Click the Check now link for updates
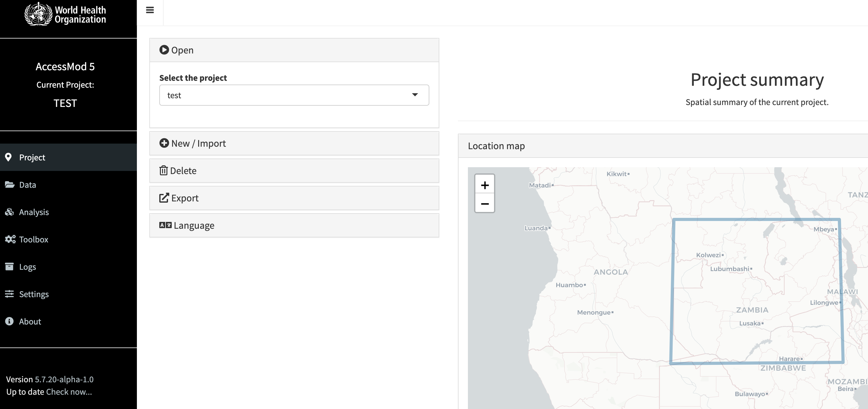The height and width of the screenshot is (409, 868). (69, 392)
